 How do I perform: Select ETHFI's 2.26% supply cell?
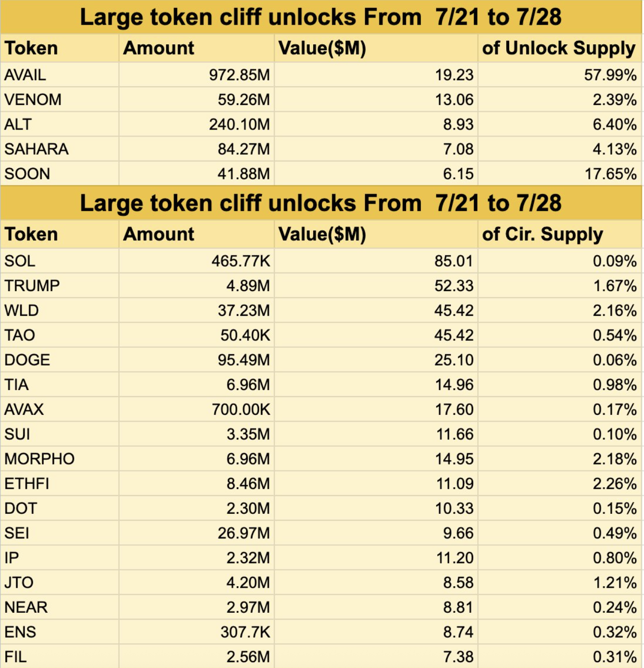click(614, 484)
